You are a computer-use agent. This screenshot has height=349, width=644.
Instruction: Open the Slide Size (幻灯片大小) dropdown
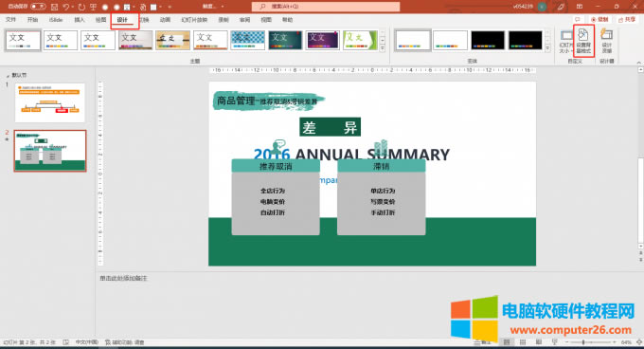566,41
